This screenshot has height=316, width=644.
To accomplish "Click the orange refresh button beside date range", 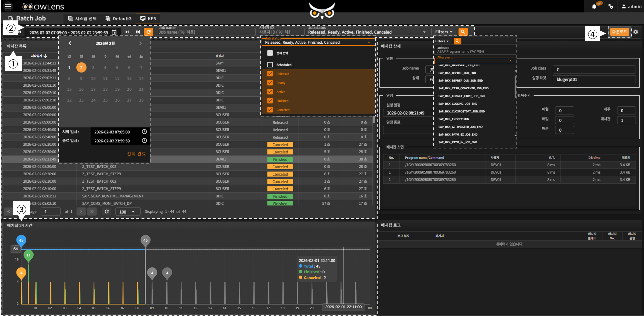I will [148, 32].
